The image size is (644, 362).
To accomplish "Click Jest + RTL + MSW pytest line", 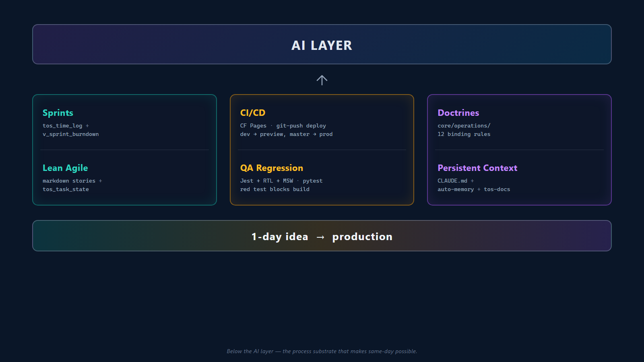I will [x=281, y=181].
